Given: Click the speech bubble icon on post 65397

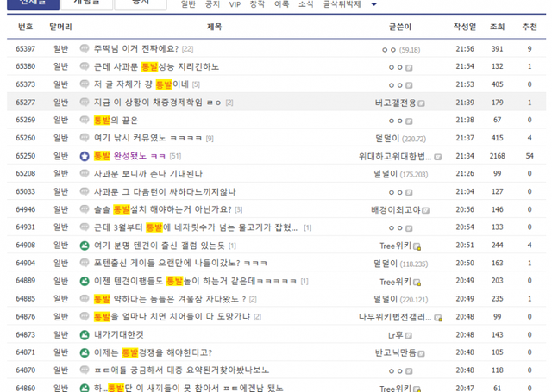Looking at the screenshot, I should coord(85,49).
